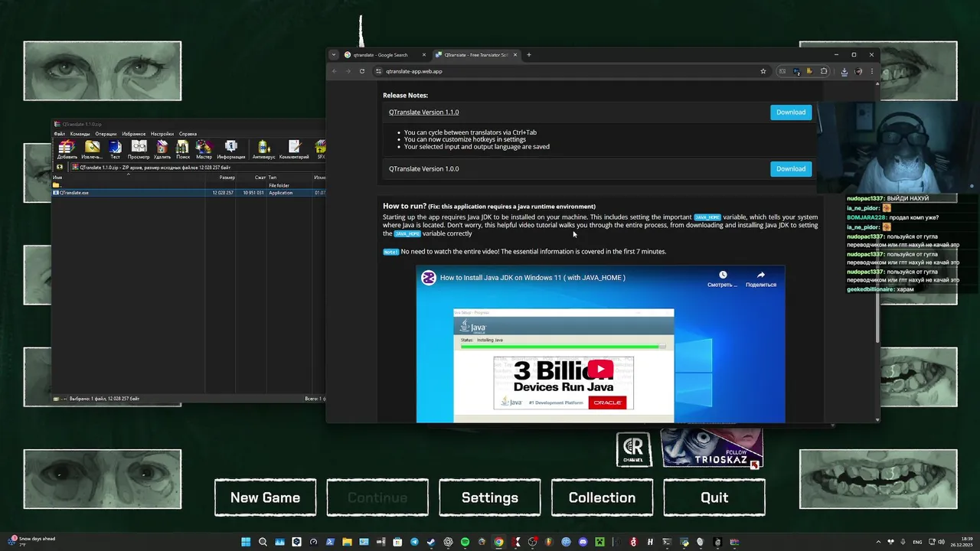Open the Chrome three-dot menu
The width and height of the screenshot is (980, 551).
(x=872, y=71)
